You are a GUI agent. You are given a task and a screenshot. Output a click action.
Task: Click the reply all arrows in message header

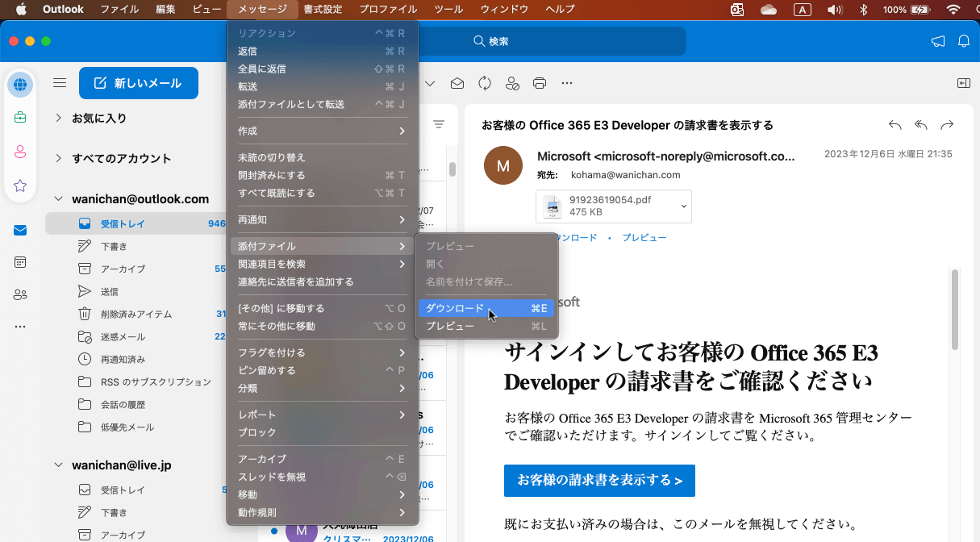click(x=921, y=125)
